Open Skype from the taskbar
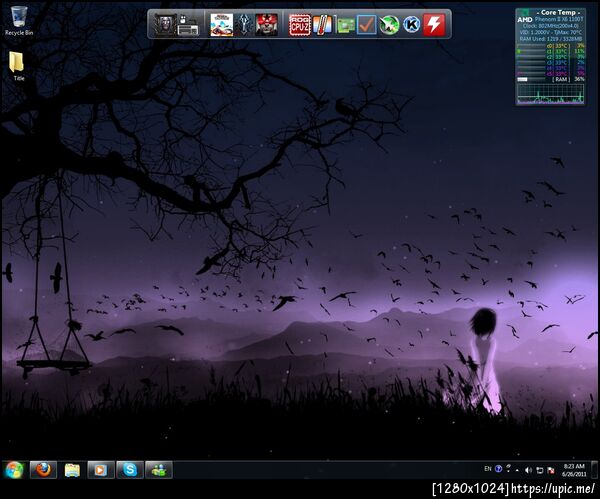600x499 pixels. 130,470
